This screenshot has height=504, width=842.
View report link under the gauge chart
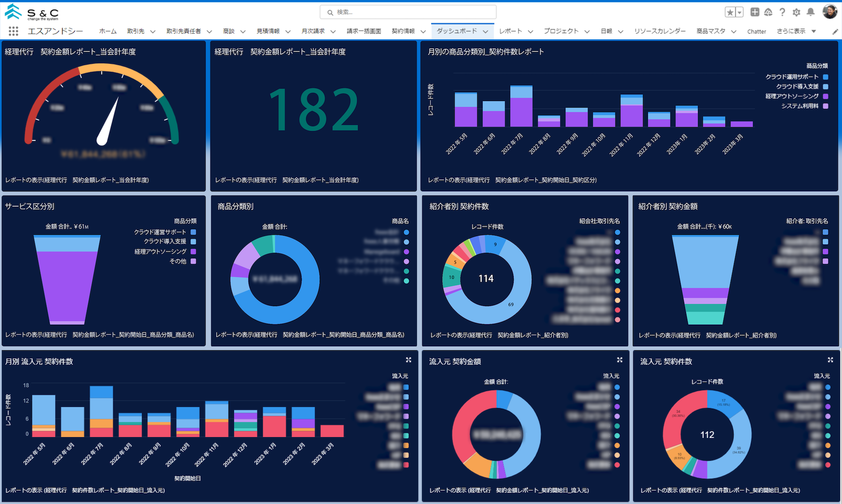point(77,180)
